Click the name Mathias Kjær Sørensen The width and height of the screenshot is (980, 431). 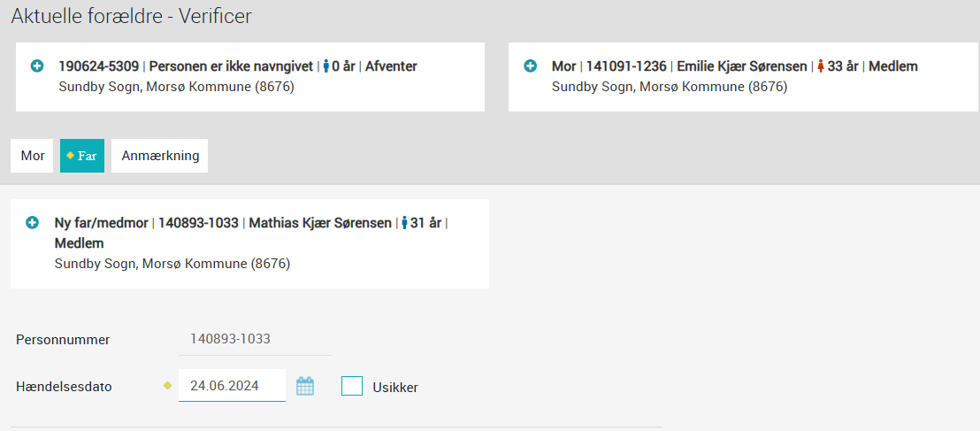tap(320, 223)
